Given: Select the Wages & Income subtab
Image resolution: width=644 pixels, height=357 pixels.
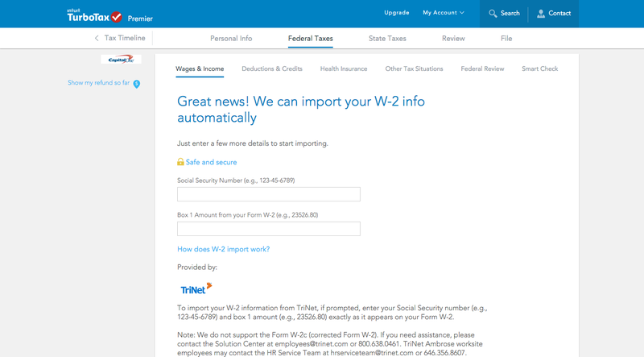Looking at the screenshot, I should coord(200,68).
